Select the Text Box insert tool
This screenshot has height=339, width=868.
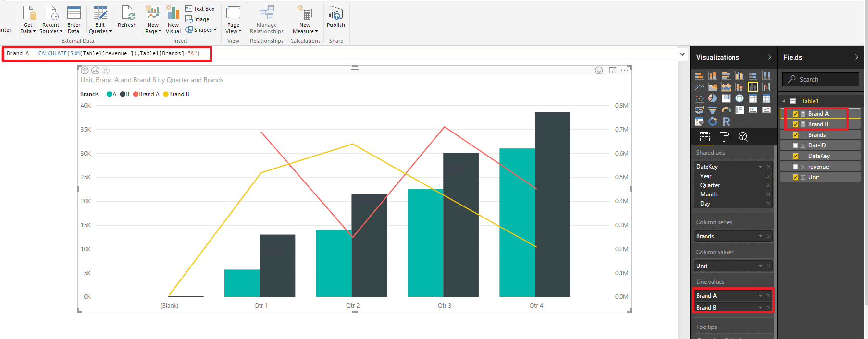[200, 9]
